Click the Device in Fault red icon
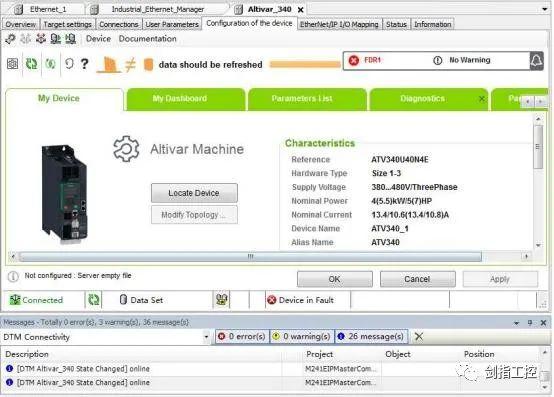This screenshot has width=554, height=397. click(x=271, y=300)
